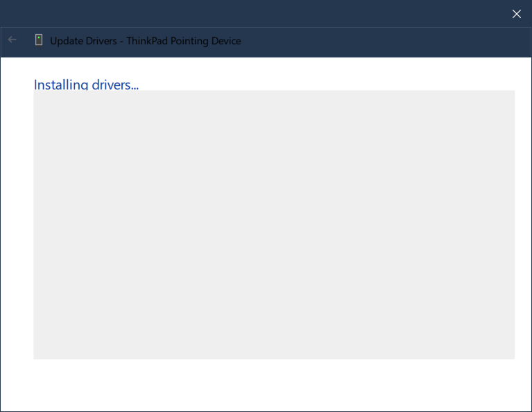Click the gray installation progress panel
532x412 pixels.
click(x=274, y=224)
